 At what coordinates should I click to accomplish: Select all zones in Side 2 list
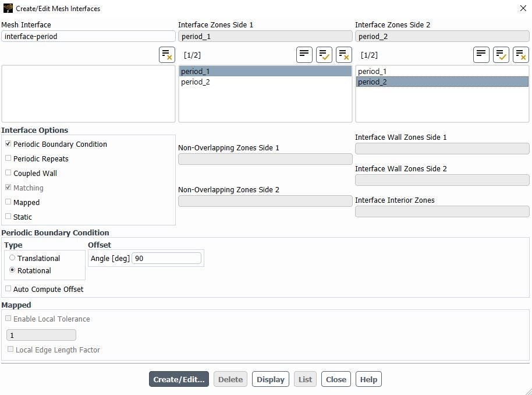(x=501, y=55)
